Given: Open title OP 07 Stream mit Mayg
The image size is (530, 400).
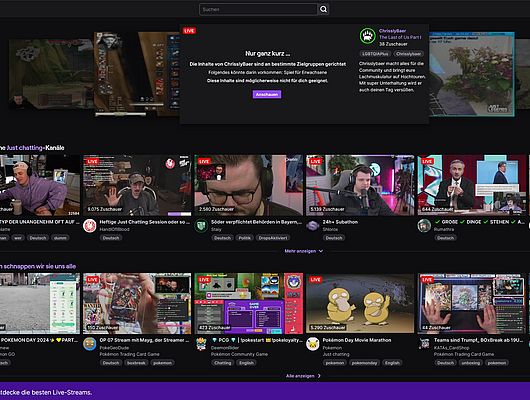Looking at the screenshot, I should point(144,340).
